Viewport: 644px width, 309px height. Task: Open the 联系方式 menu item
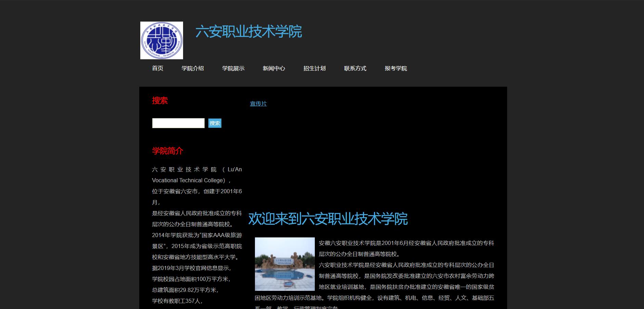tap(355, 68)
